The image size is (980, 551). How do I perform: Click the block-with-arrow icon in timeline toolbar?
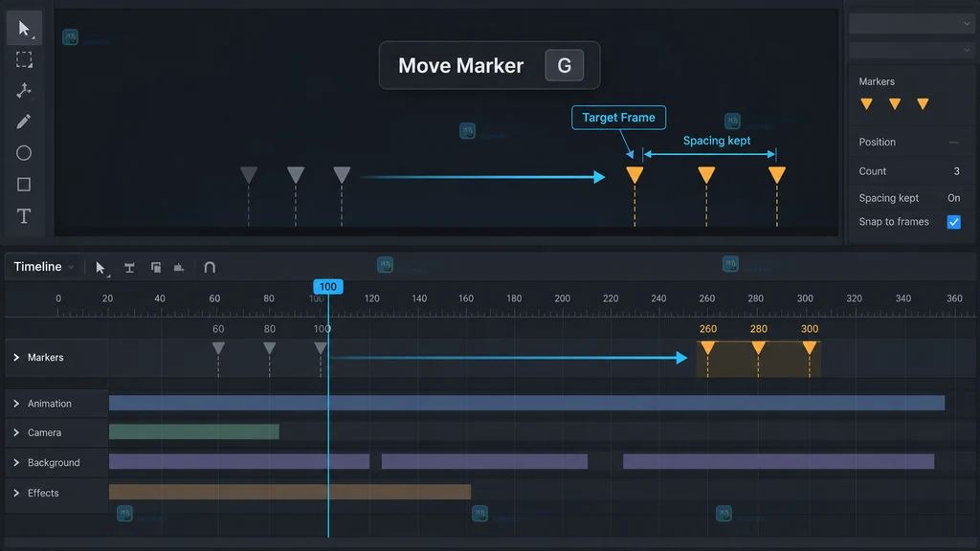179,268
